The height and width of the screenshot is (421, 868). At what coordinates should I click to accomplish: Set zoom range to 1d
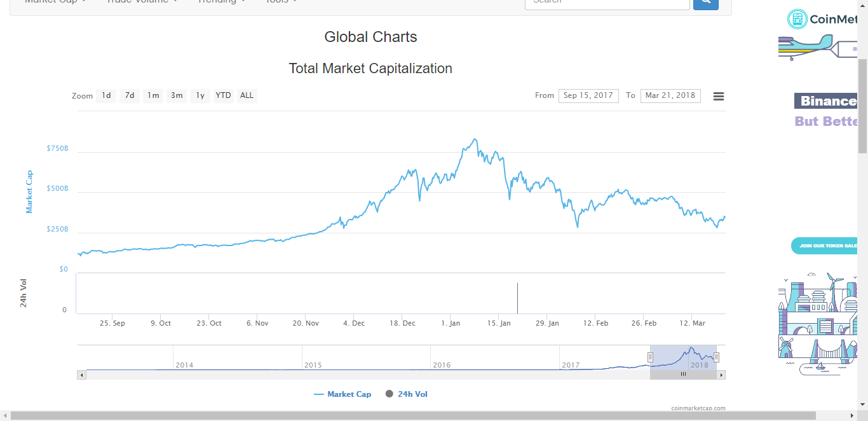(106, 96)
